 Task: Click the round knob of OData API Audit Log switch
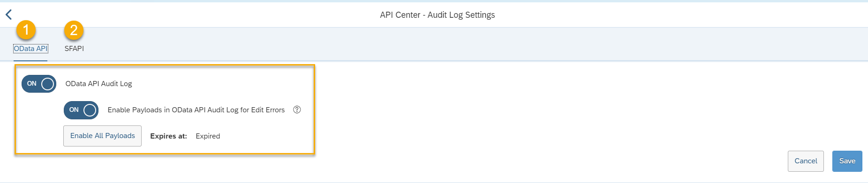click(x=47, y=84)
